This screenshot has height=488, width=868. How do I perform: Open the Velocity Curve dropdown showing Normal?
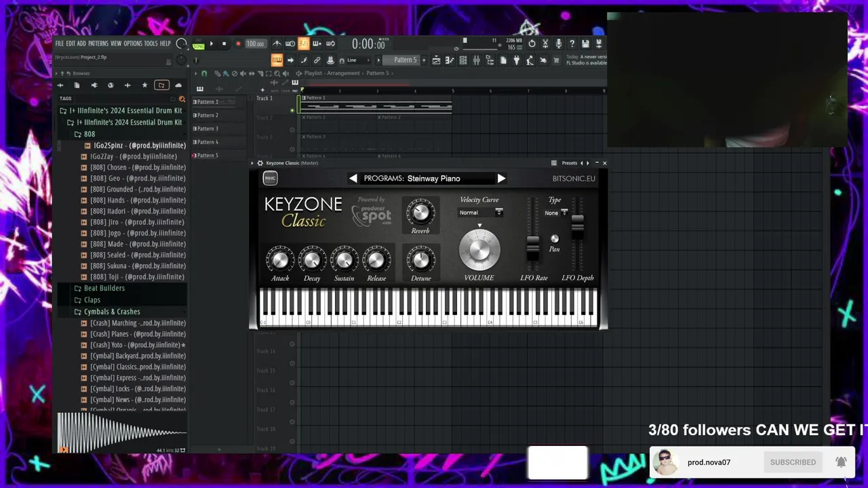coord(481,213)
